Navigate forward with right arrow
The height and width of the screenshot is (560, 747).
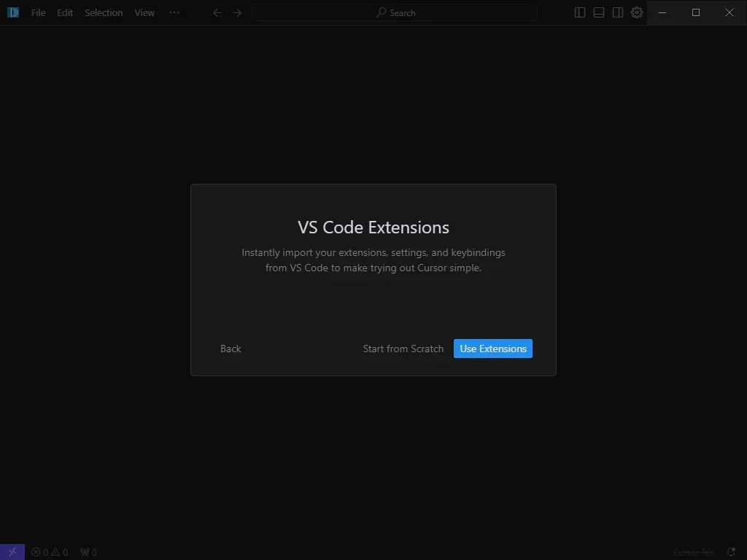pos(237,13)
